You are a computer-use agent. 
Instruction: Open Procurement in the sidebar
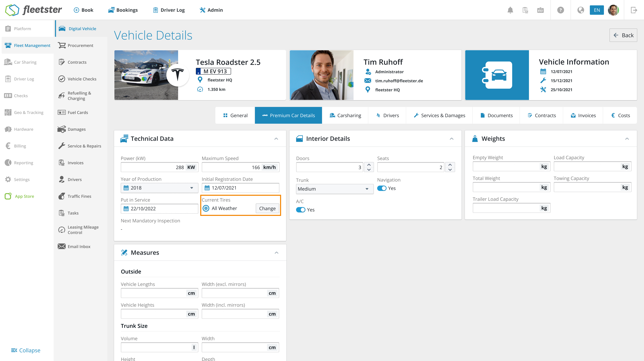point(80,45)
